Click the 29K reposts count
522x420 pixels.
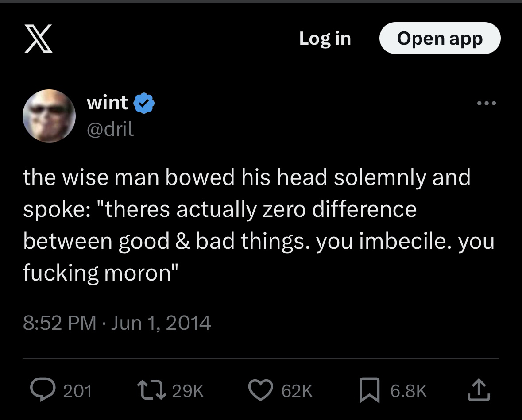tap(187, 390)
